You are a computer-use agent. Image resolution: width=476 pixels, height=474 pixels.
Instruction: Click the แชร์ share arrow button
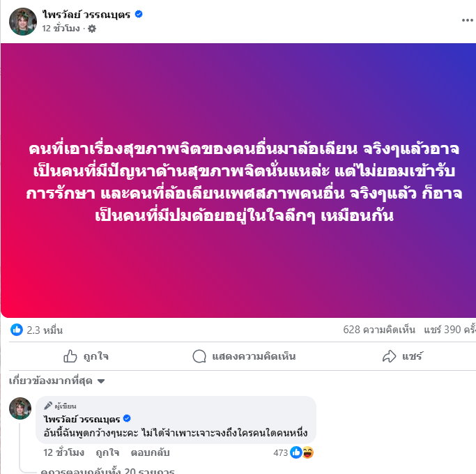403,356
